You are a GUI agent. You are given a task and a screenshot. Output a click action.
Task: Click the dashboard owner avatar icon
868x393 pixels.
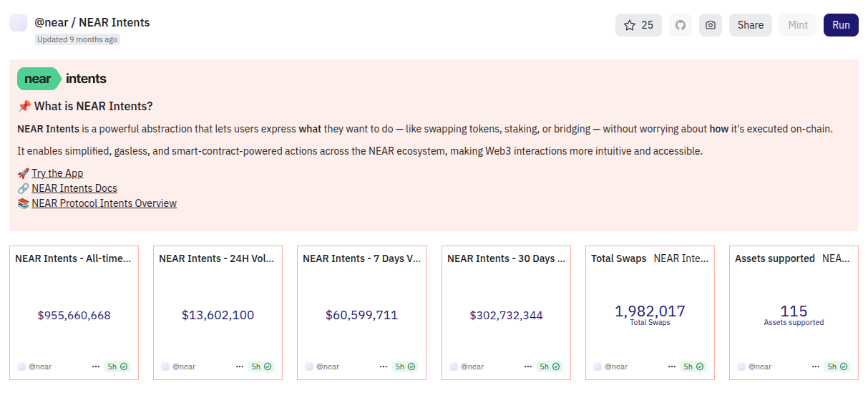[x=18, y=23]
